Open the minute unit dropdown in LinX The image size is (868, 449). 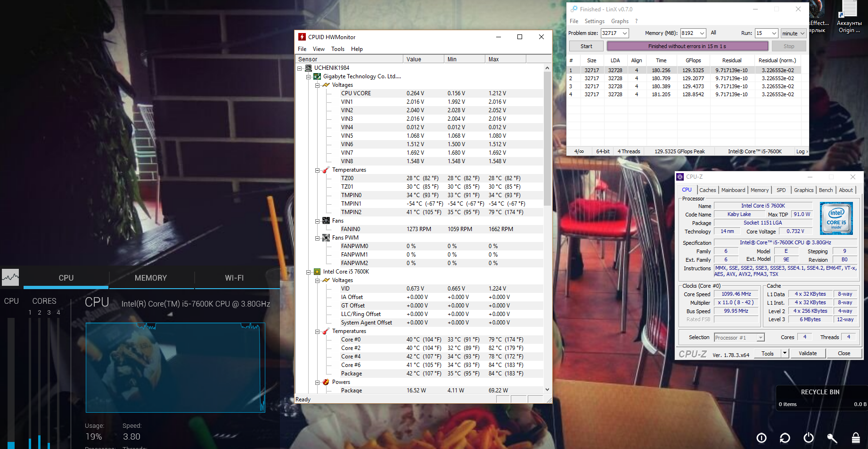click(x=802, y=33)
